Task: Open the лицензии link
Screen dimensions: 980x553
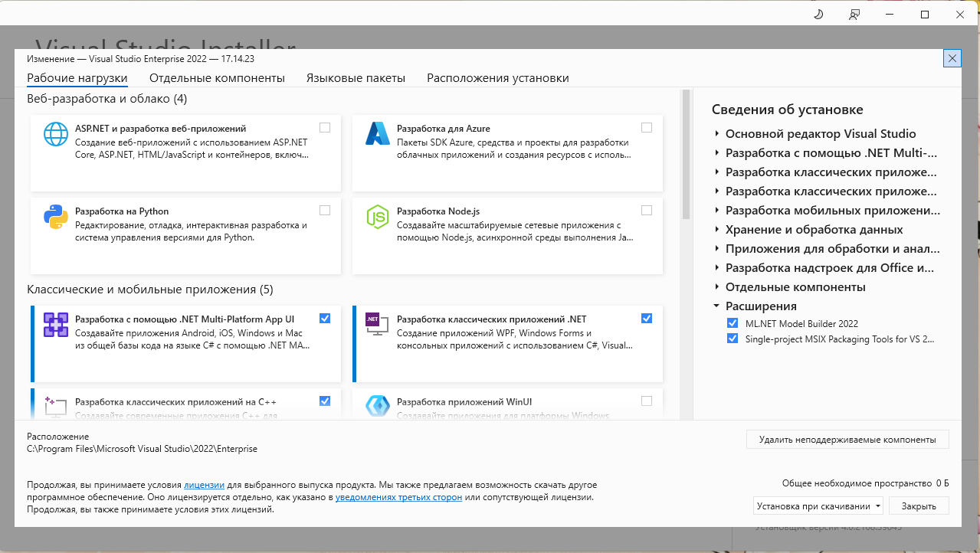Action: pyautogui.click(x=204, y=485)
